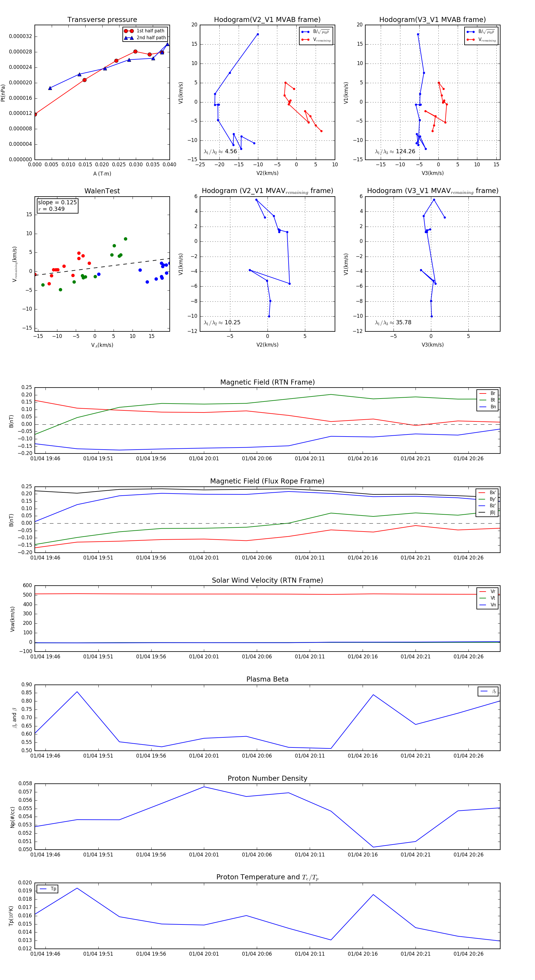Click the 'Hodogram(V2_V1 MVAB frame)' title
This screenshot has height=980, width=535.
[x=267, y=20]
